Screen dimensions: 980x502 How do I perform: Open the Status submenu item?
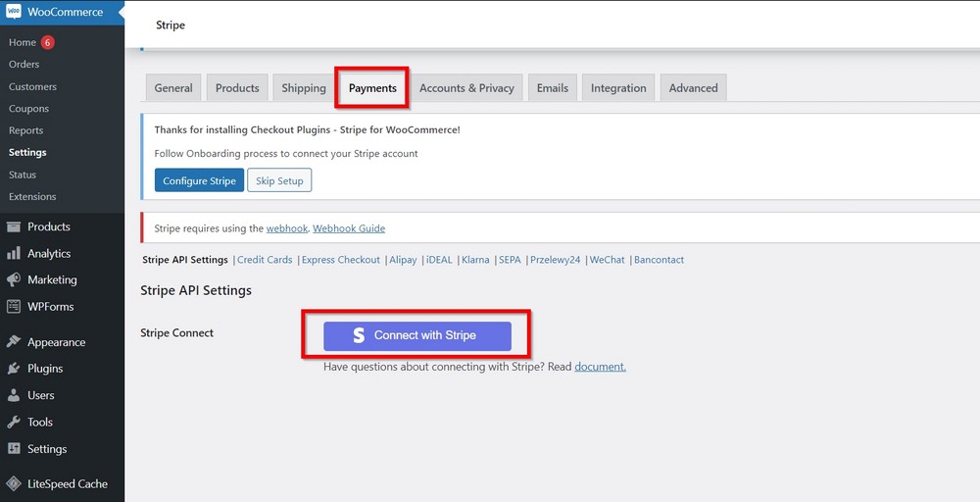pos(23,175)
